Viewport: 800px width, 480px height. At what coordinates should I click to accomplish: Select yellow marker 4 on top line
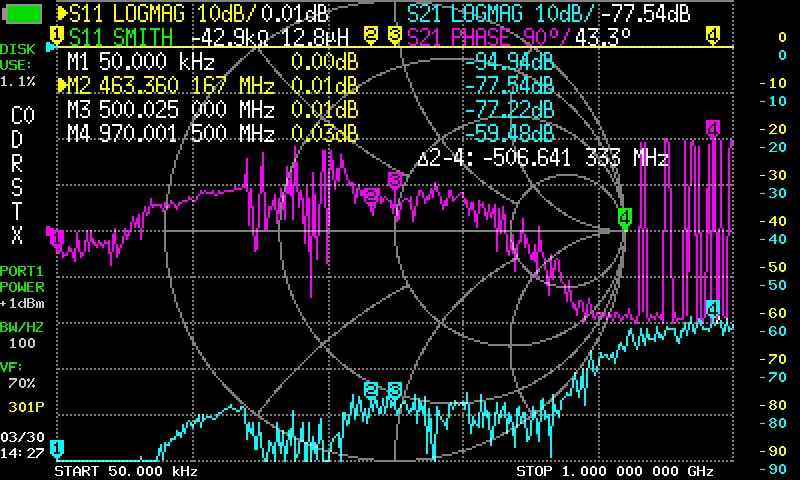712,36
